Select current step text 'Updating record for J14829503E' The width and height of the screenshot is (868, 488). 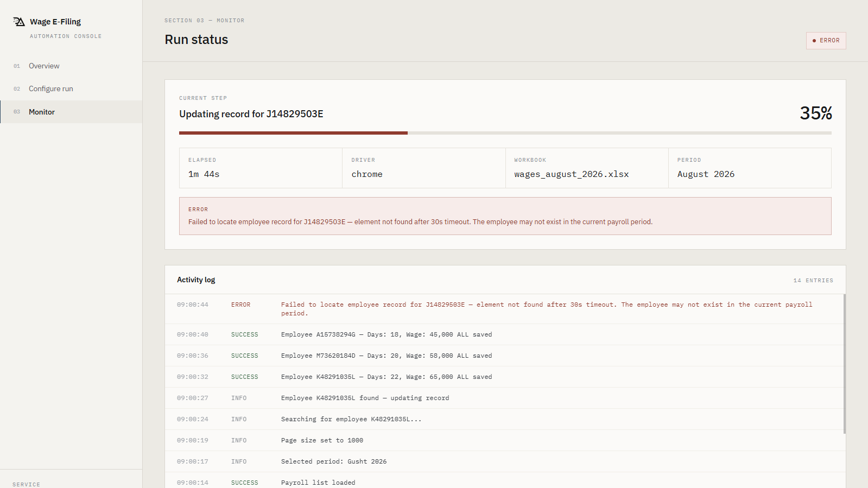pyautogui.click(x=251, y=114)
